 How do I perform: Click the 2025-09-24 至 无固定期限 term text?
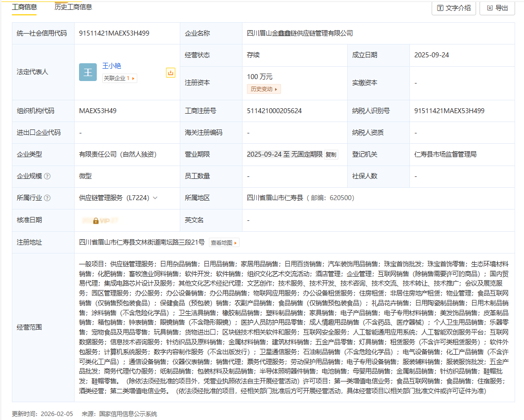[285, 155]
